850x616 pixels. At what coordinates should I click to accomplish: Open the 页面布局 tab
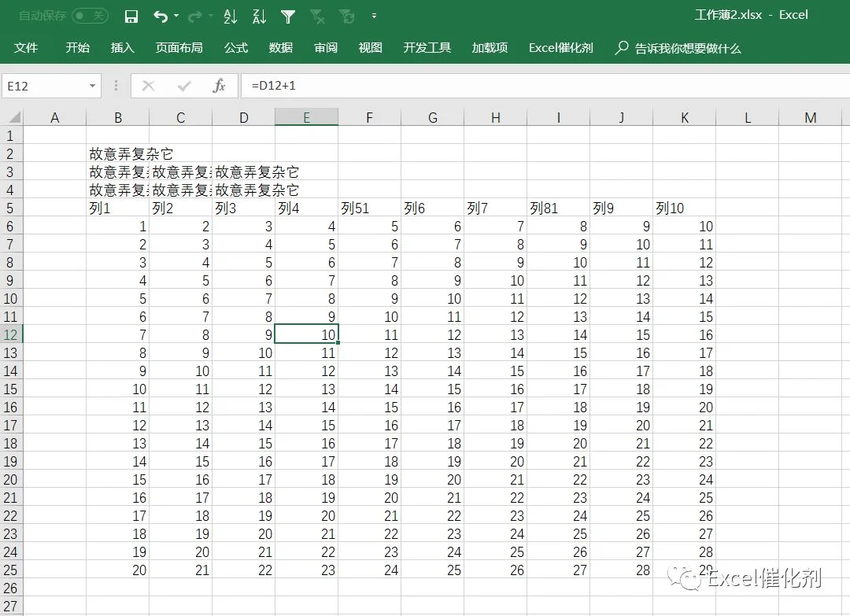[x=179, y=48]
